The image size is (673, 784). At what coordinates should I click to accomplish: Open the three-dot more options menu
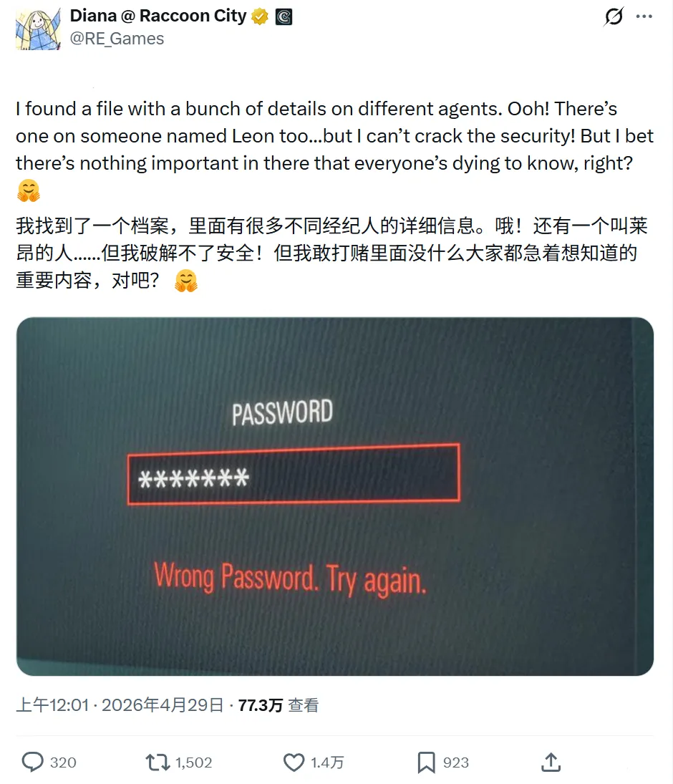[x=644, y=16]
